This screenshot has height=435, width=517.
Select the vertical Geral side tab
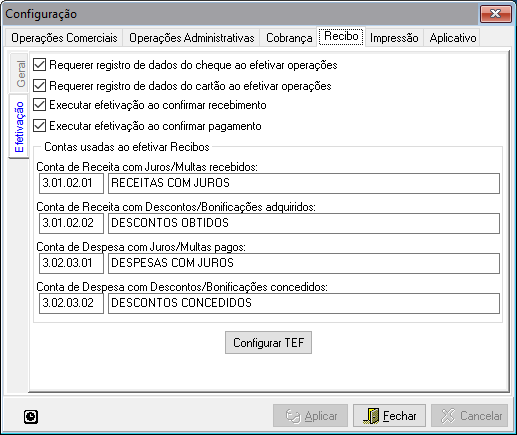(19, 73)
